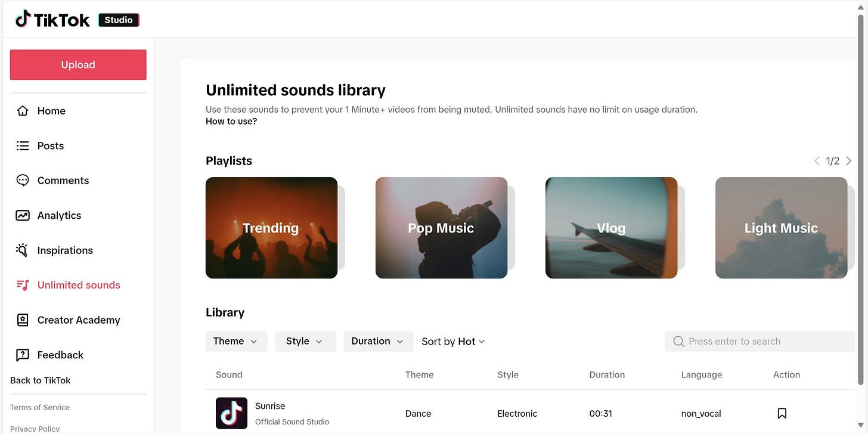Image resolution: width=868 pixels, height=434 pixels.
Task: Select Unlimited sounds menu item
Action: (78, 285)
